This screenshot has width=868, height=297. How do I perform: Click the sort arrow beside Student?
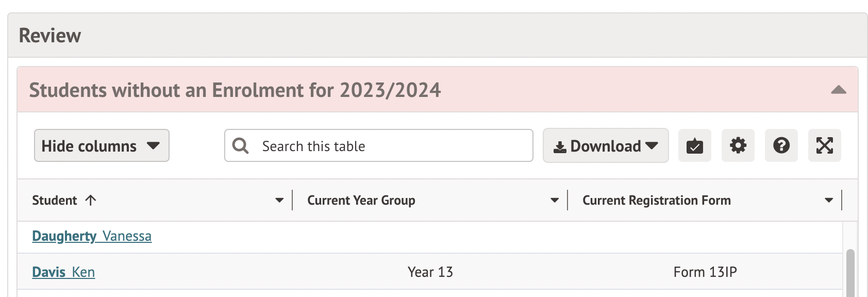[x=91, y=200]
